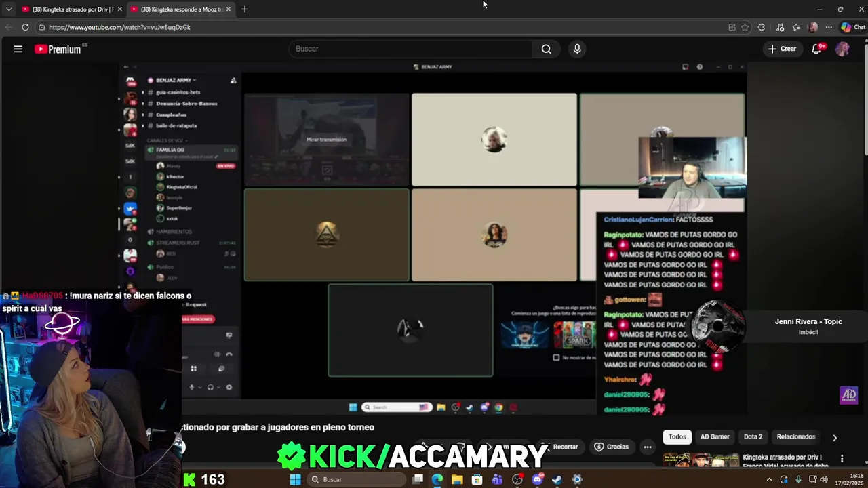Open the browser tab search dropdown

tap(8, 9)
